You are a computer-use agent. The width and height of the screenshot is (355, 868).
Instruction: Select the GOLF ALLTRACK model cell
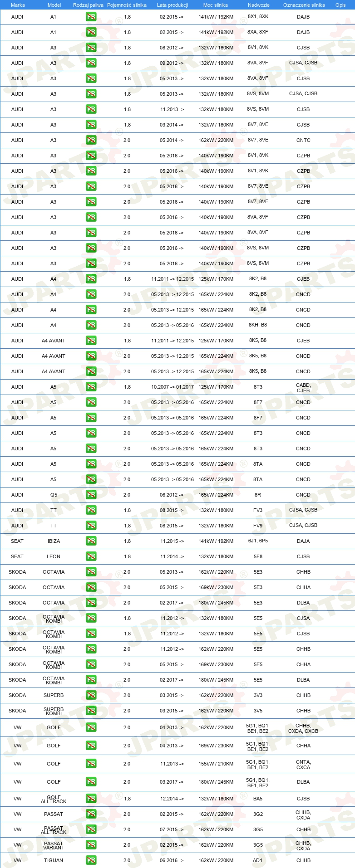tap(54, 800)
